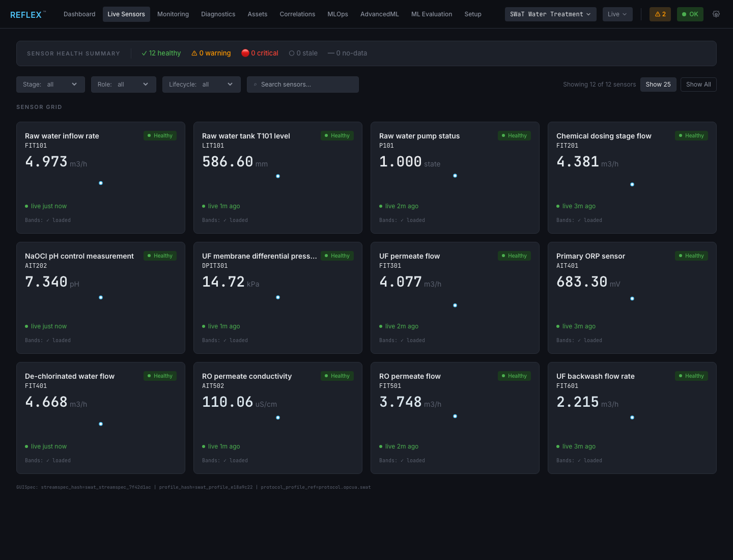The width and height of the screenshot is (733, 560).
Task: Open the Role filter dropdown
Action: point(123,85)
